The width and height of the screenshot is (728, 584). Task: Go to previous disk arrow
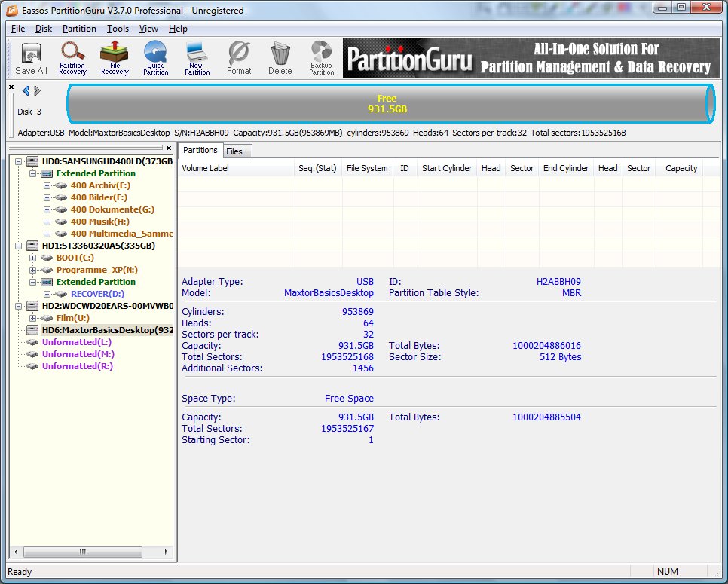pos(26,91)
